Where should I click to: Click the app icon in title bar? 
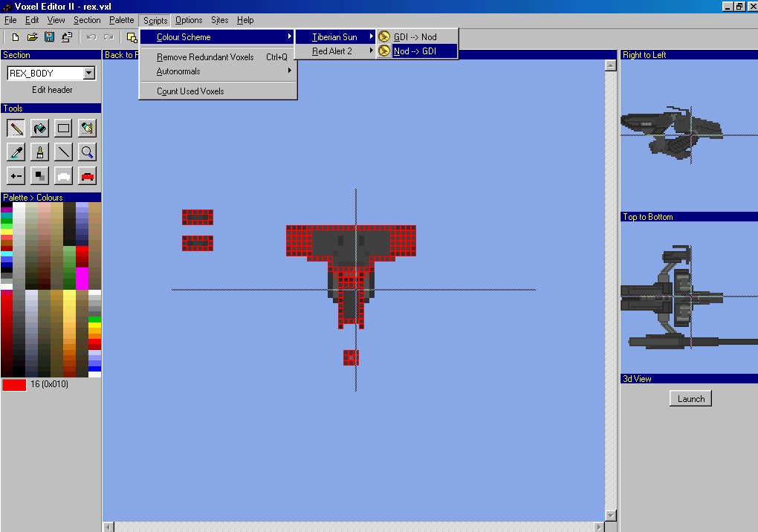point(7,7)
